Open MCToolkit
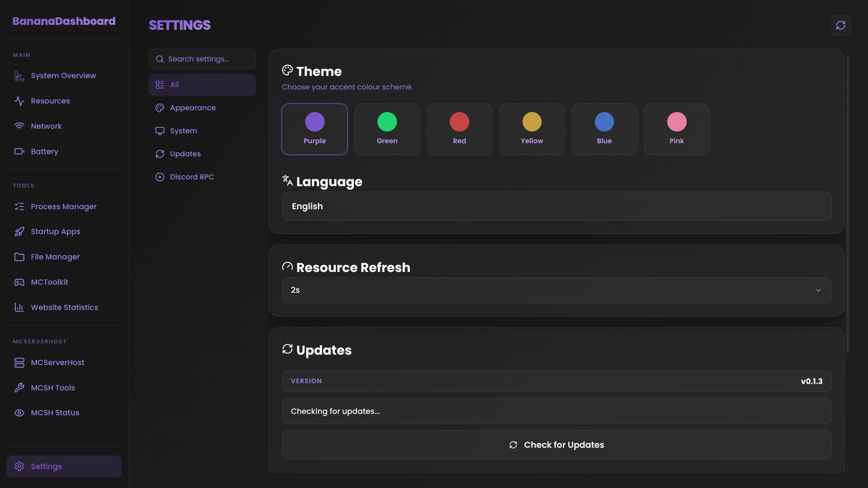868x488 pixels. [x=64, y=282]
